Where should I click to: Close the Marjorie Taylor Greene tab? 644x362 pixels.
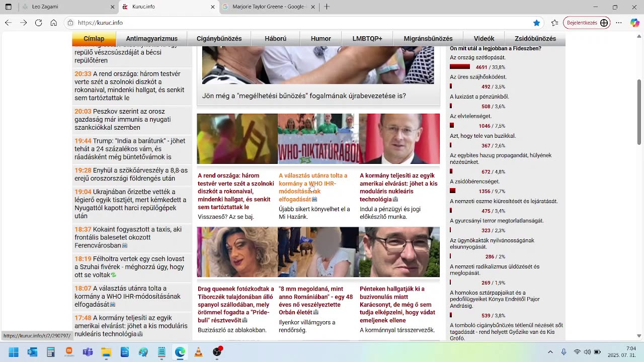coord(313,7)
